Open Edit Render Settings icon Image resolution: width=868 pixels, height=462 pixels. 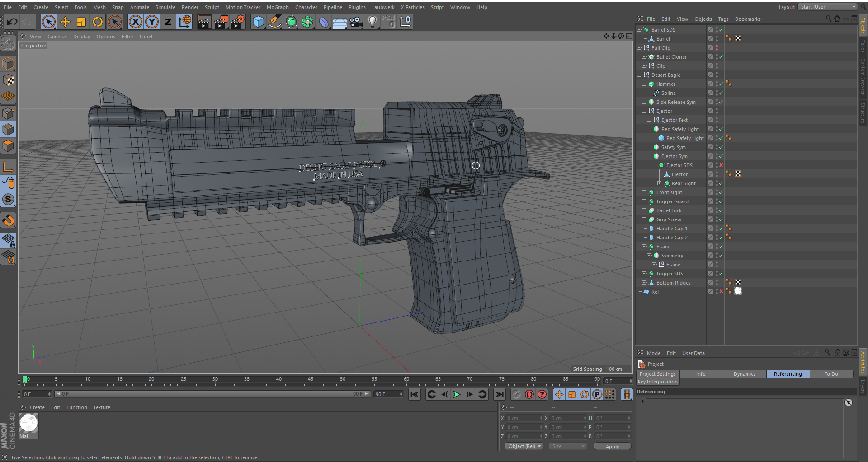238,22
